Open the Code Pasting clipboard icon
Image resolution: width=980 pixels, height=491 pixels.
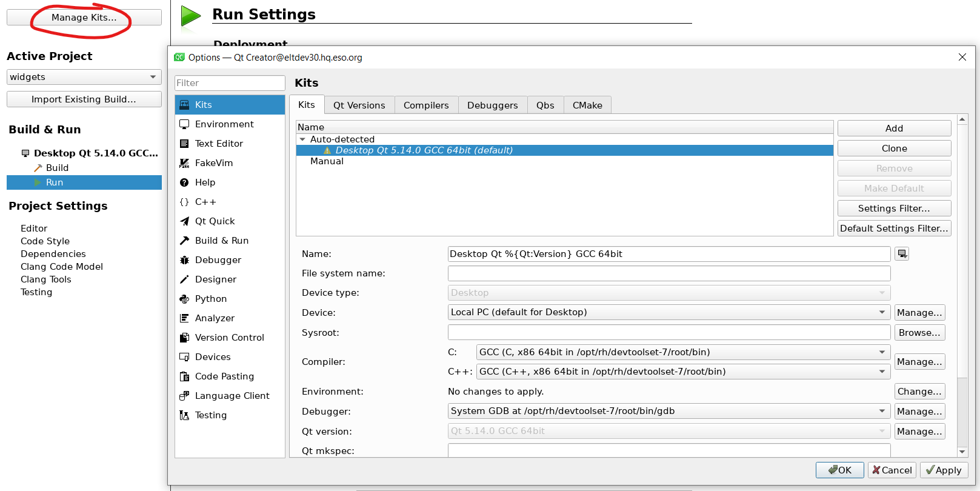184,376
